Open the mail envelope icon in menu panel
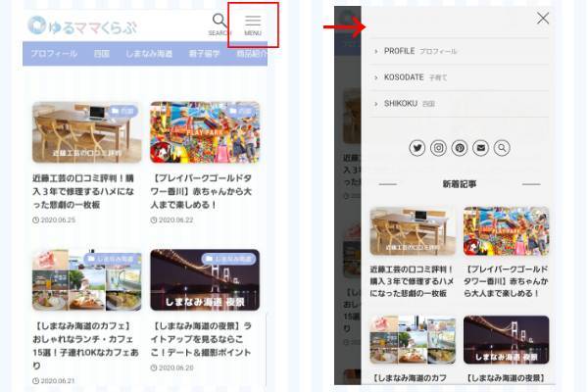Viewport: 588px width, 392px height. [x=481, y=148]
